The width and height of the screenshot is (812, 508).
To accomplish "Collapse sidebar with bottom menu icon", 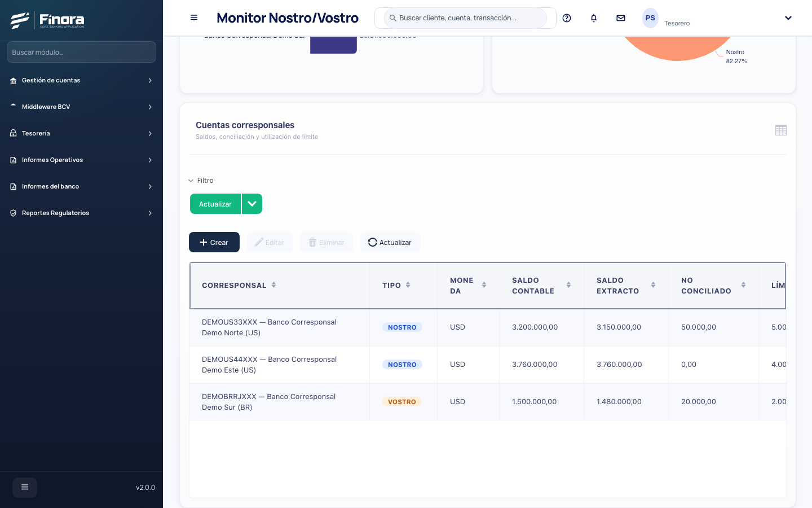I will [25, 487].
